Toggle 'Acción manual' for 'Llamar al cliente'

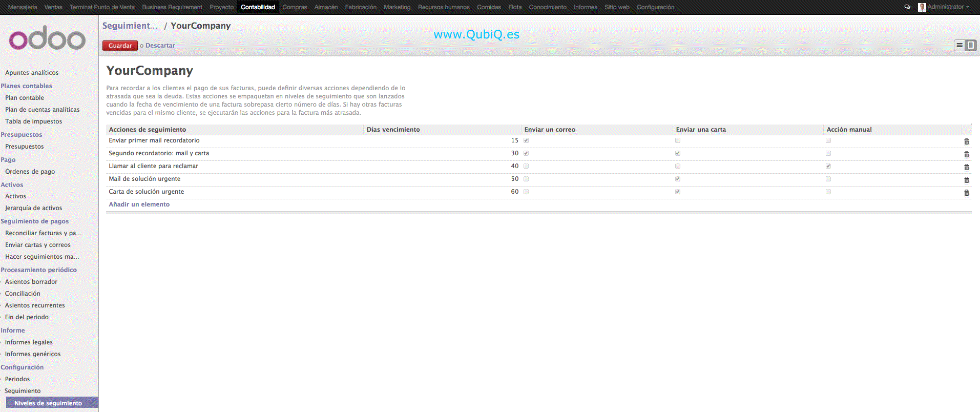click(828, 166)
